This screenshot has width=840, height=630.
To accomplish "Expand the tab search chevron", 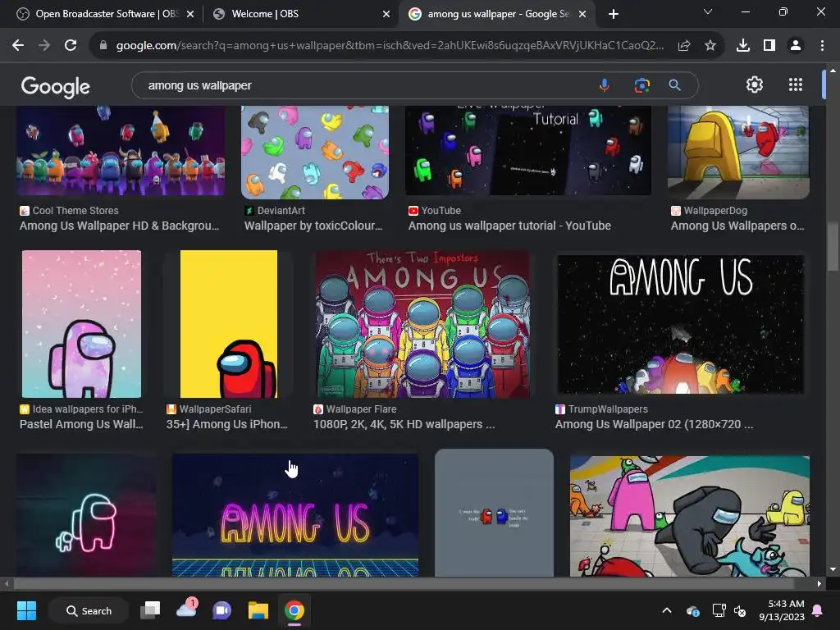I will click(708, 11).
